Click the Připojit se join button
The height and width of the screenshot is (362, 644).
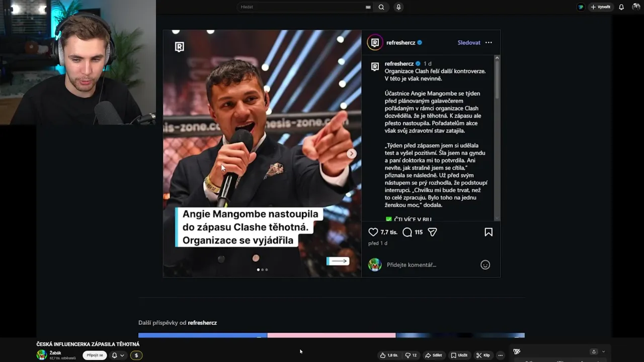click(x=95, y=355)
